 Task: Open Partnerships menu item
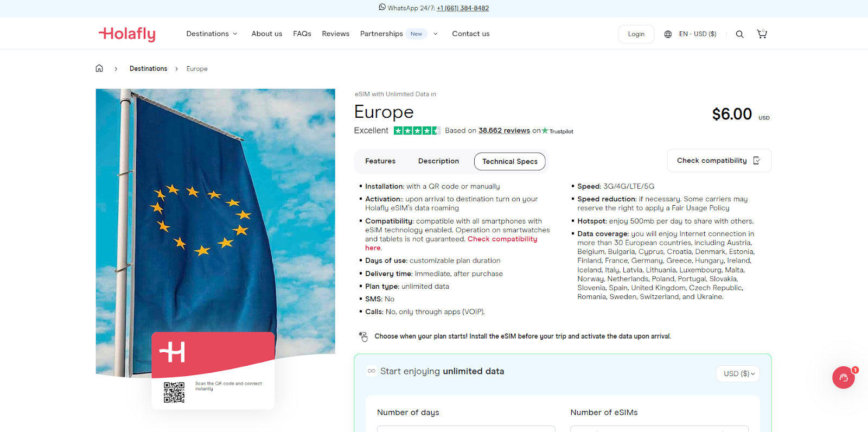381,34
